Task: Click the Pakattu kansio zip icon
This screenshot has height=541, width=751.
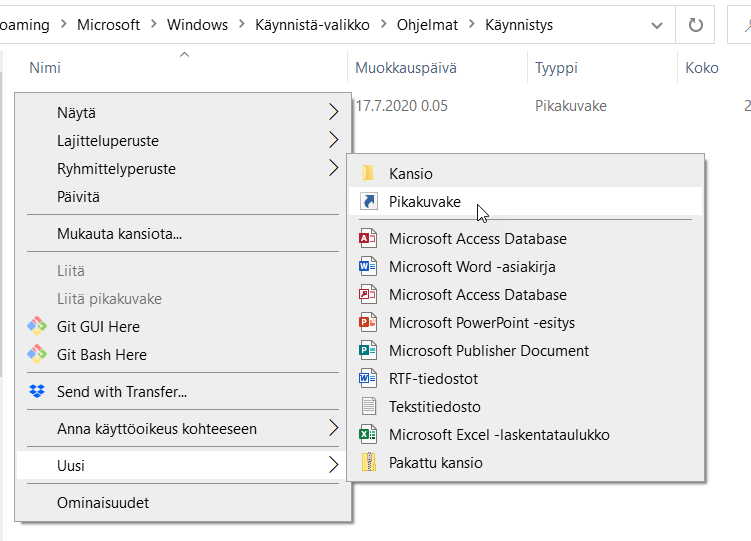Action: 369,463
